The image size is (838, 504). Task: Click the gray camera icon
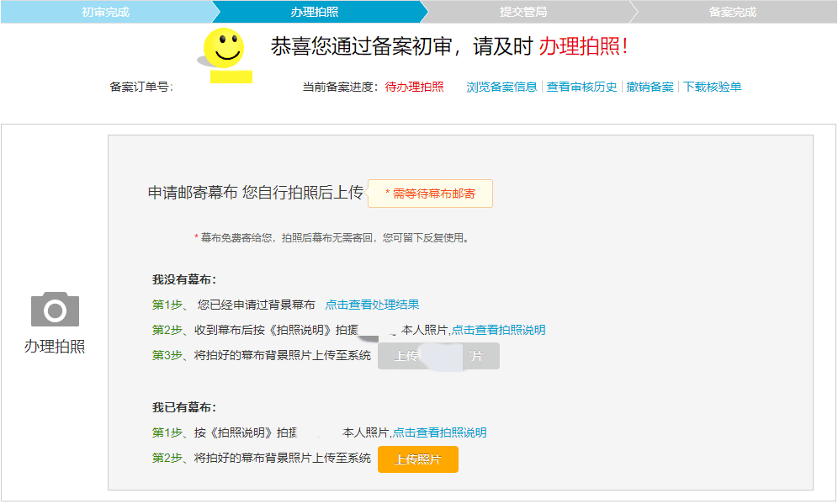(x=55, y=309)
